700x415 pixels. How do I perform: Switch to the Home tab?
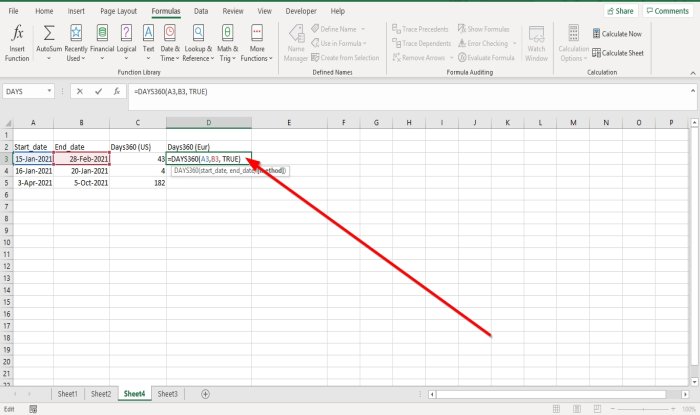pos(44,11)
